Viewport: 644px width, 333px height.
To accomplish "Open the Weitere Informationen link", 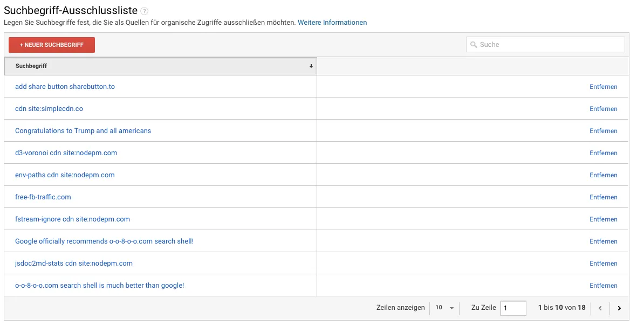I will (332, 23).
